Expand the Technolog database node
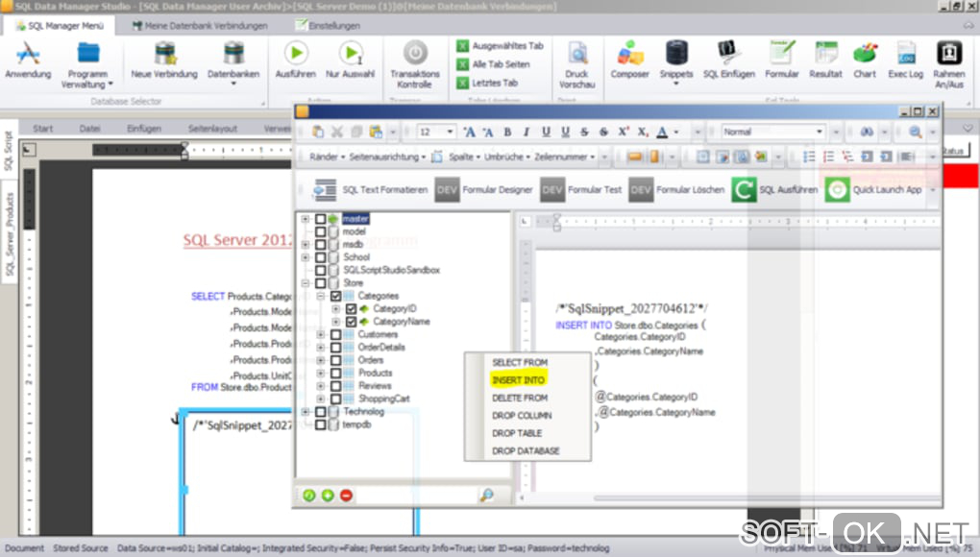 pos(305,411)
